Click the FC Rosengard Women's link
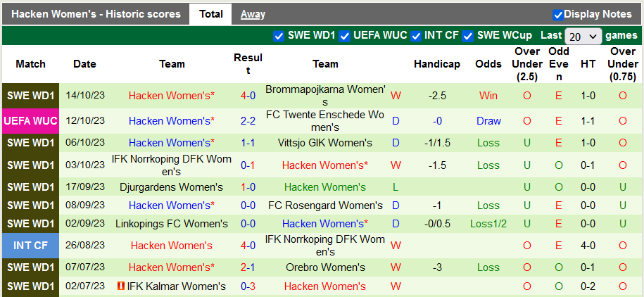The height and width of the screenshot is (297, 644). (325, 206)
